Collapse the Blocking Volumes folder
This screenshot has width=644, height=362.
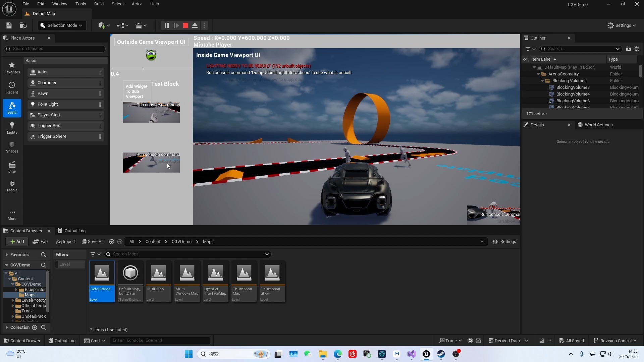pyautogui.click(x=542, y=81)
